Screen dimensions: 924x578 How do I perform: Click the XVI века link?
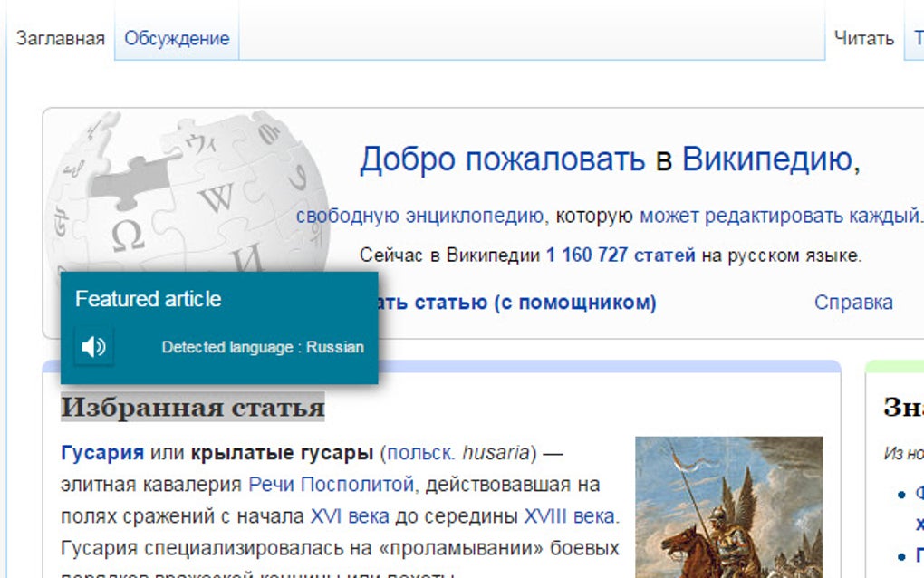click(350, 516)
